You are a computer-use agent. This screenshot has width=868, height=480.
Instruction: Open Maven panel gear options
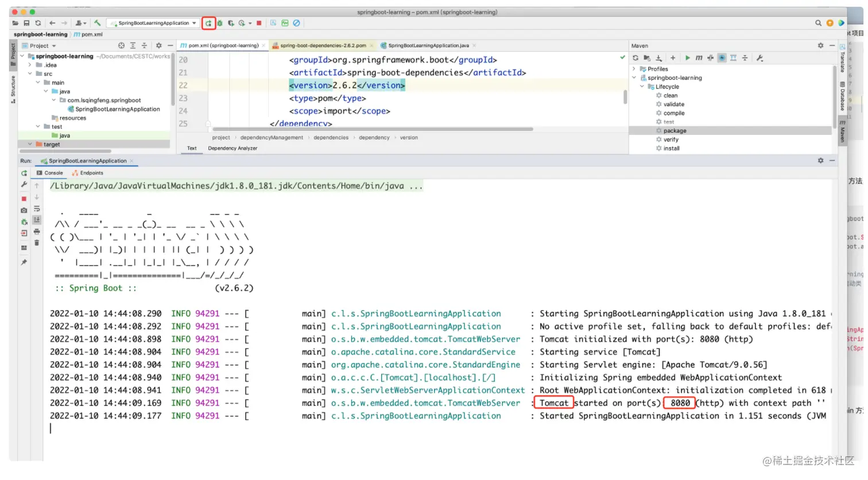(x=821, y=45)
